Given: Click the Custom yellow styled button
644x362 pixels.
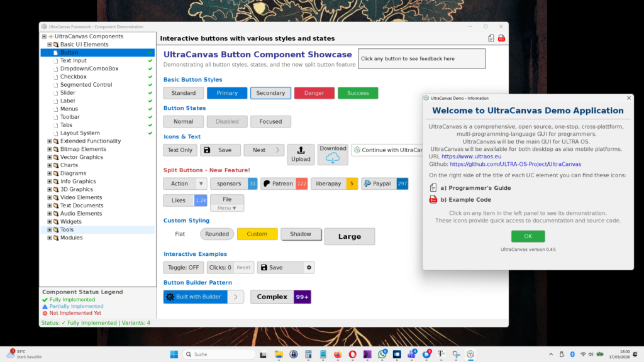Looking at the screenshot, I should click(x=257, y=234).
